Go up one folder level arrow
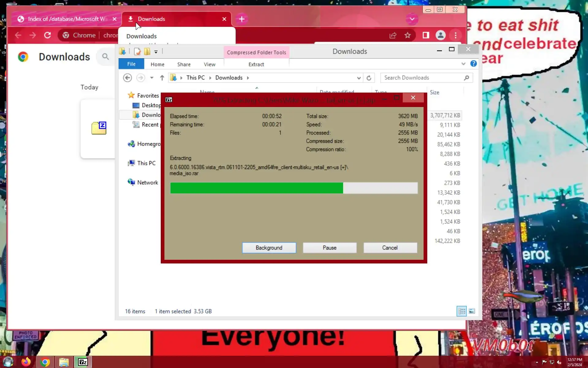Viewport: 588px width, 368px height. 162,78
